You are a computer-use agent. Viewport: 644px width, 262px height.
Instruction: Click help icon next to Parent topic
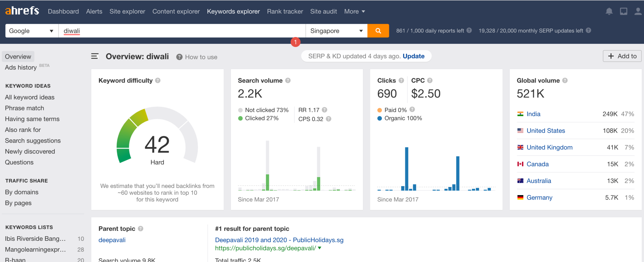click(140, 229)
